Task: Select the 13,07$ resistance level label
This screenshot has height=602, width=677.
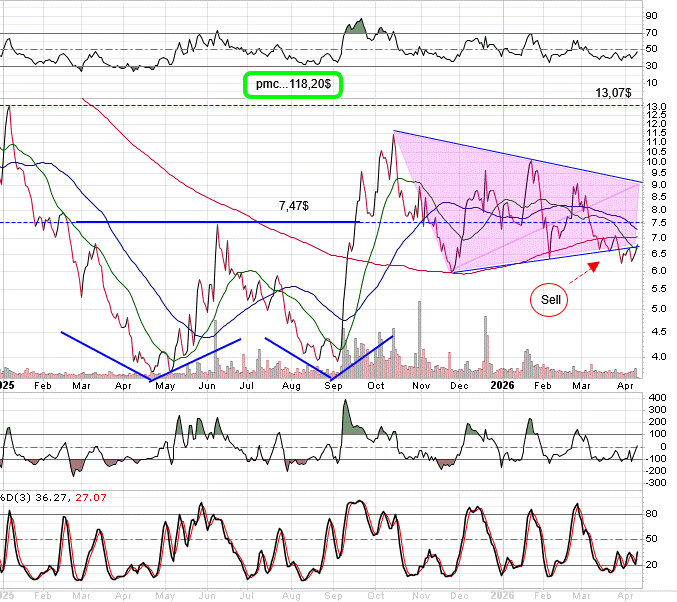Action: (613, 92)
